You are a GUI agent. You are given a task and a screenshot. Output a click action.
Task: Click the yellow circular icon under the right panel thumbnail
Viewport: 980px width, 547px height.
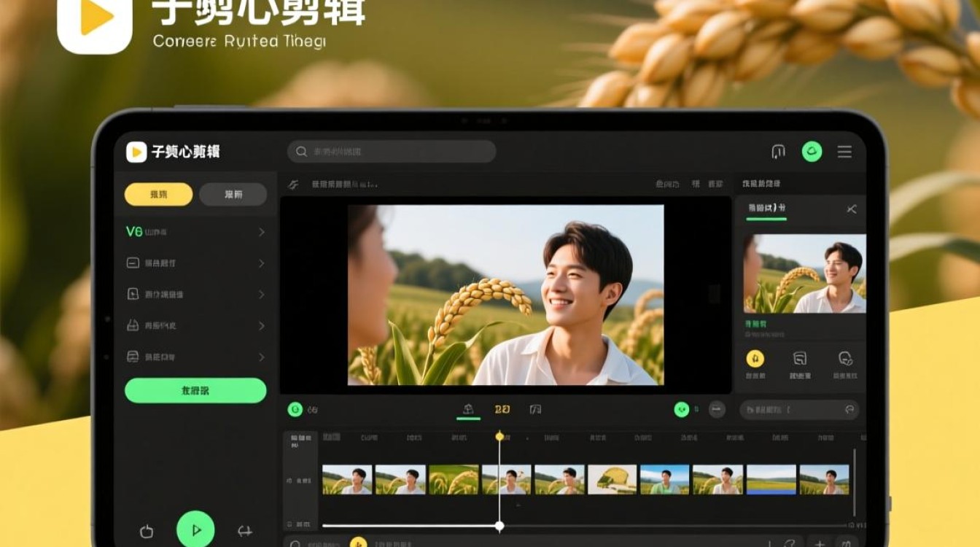[755, 358]
